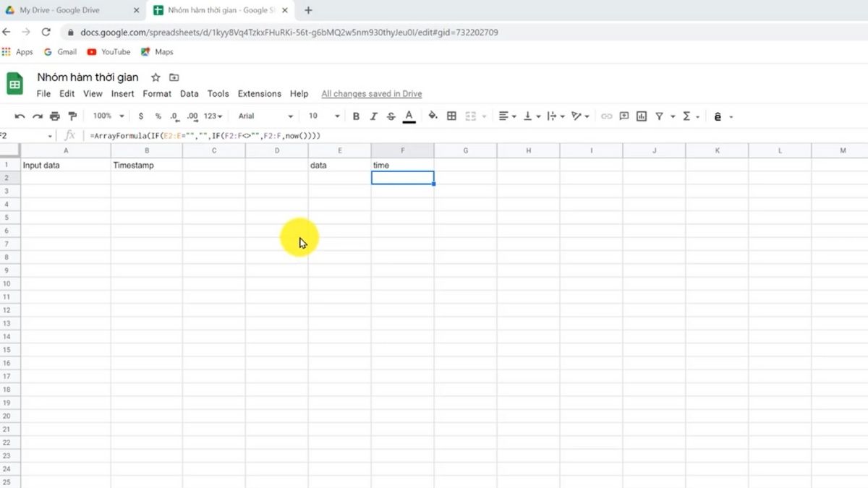
Task: Open the fill color picker
Action: click(x=433, y=116)
